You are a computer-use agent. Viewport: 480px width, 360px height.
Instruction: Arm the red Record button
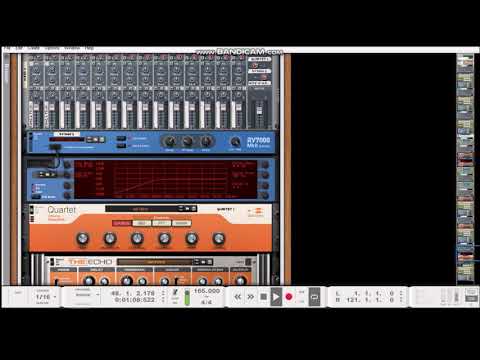(289, 296)
